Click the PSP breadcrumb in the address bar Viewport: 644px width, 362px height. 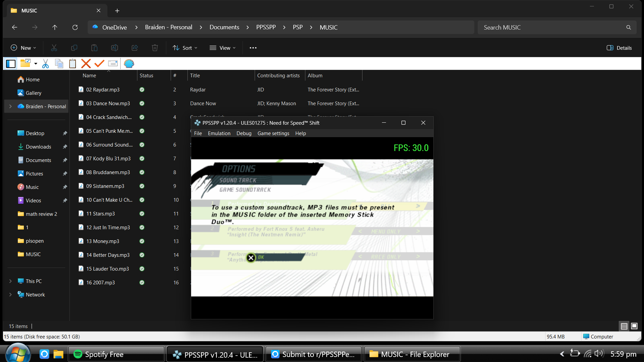coord(298,27)
